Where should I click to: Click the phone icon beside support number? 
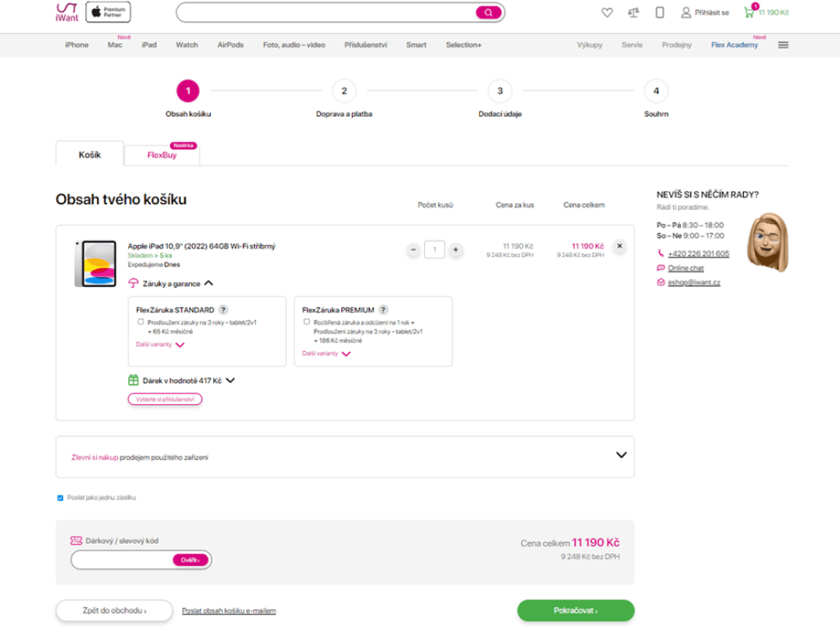click(x=660, y=253)
